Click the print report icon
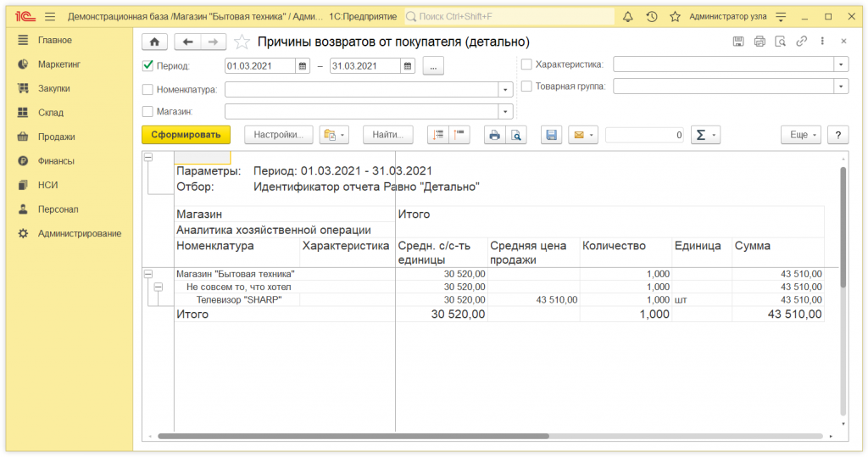Screen dimensions: 868x457 coord(493,135)
